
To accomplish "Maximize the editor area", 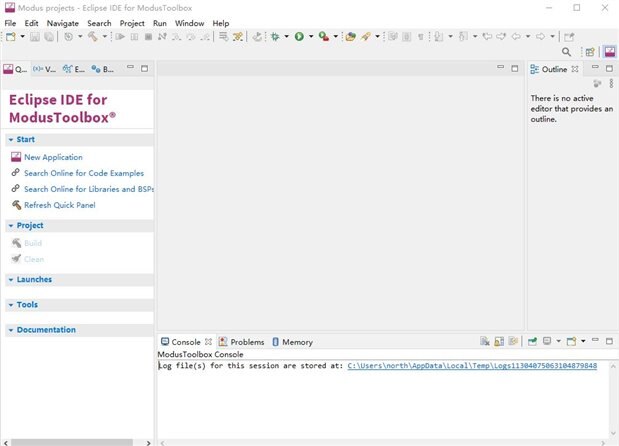I will 515,69.
